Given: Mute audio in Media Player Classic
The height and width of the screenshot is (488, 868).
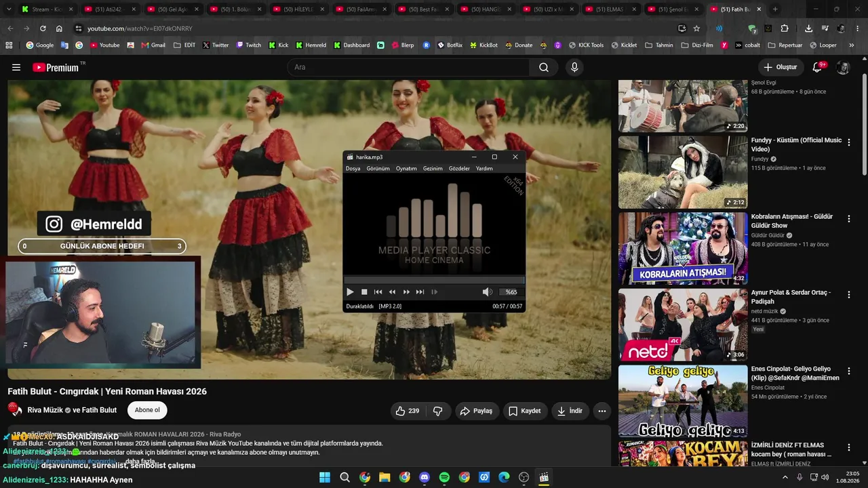Looking at the screenshot, I should [487, 292].
